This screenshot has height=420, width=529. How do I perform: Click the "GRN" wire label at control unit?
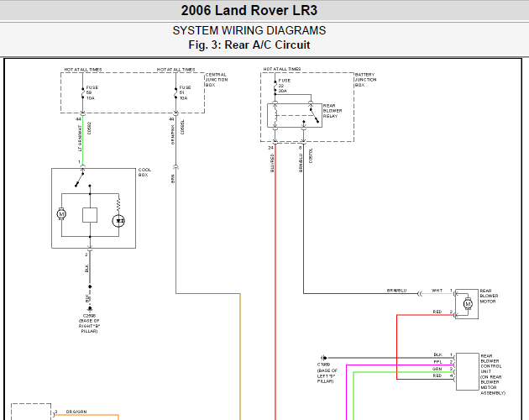(x=437, y=369)
